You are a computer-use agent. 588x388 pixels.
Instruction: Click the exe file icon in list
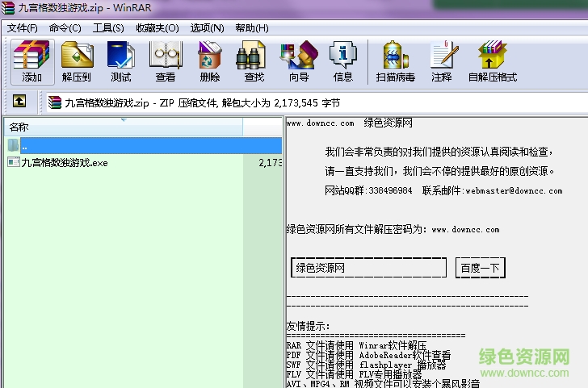pyautogui.click(x=14, y=162)
